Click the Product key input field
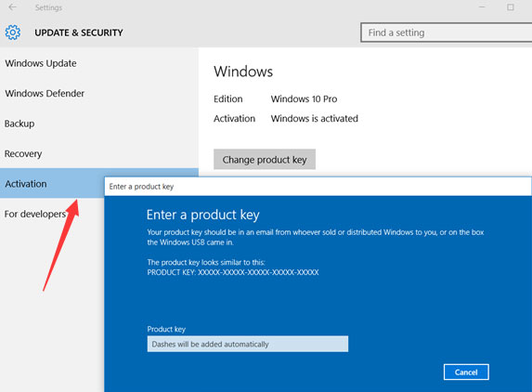Viewport: 532px width, 392px height. tap(248, 344)
